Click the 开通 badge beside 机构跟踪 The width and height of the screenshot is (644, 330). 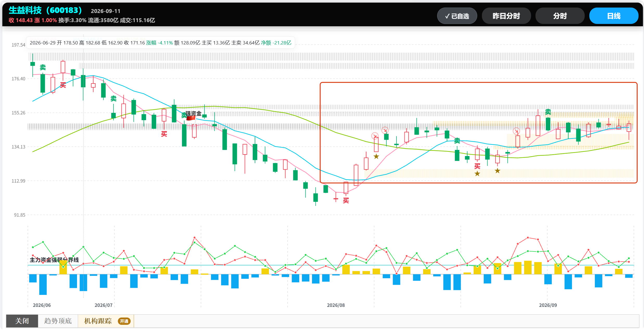tap(124, 321)
